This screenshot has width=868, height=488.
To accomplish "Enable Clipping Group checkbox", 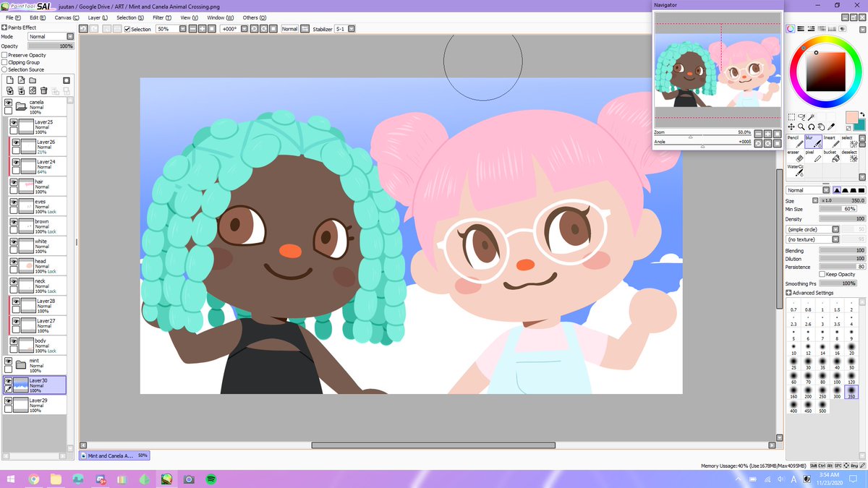I will pos(4,62).
